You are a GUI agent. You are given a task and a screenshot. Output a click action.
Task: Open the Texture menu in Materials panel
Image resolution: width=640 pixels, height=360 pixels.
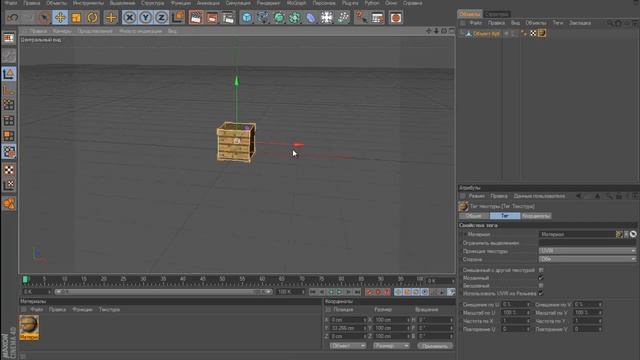point(109,309)
